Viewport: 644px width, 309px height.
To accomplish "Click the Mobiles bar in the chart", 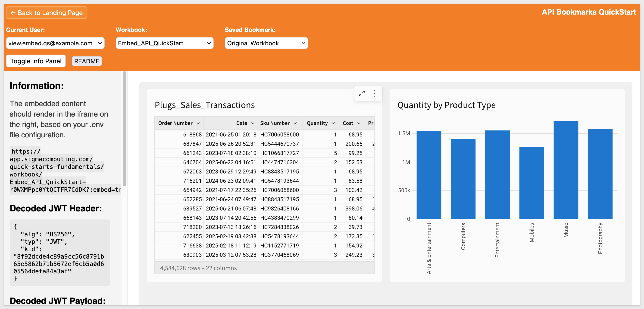I will coord(531,183).
